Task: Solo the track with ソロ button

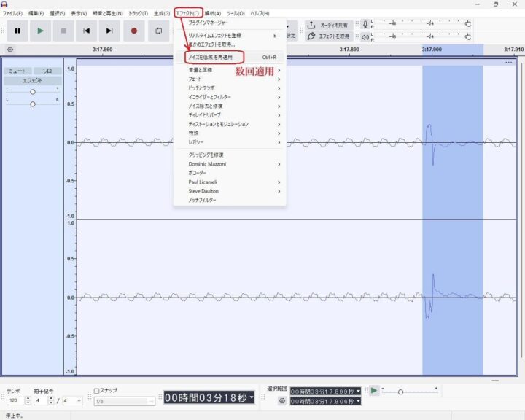Action: click(47, 71)
